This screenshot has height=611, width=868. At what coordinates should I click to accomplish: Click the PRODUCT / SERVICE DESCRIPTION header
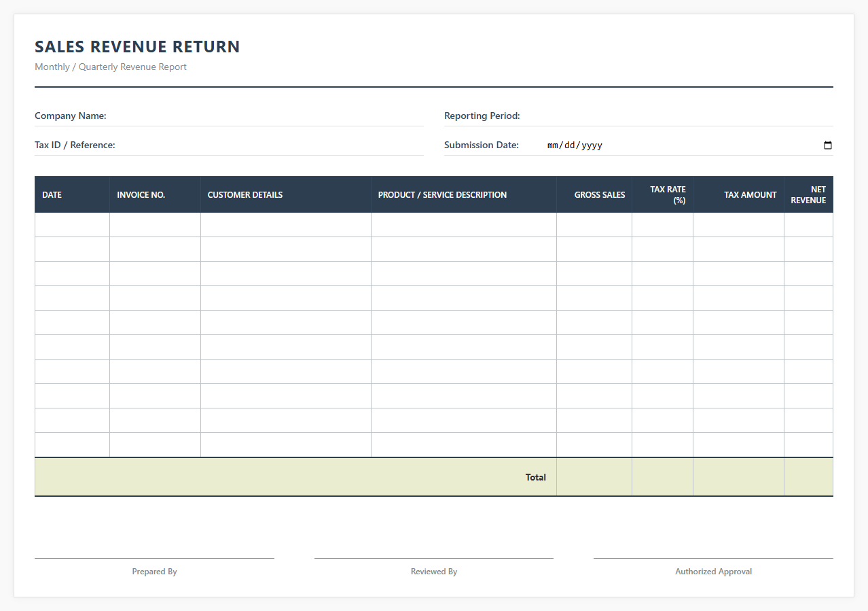click(x=464, y=194)
